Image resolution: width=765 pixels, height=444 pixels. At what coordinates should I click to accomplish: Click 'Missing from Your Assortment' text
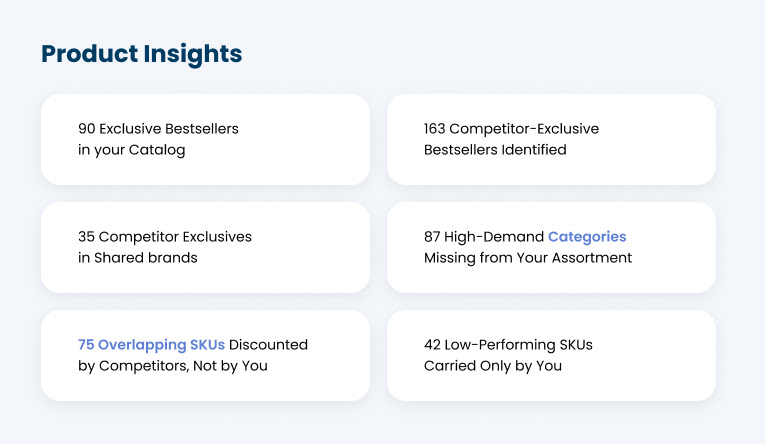pyautogui.click(x=528, y=258)
